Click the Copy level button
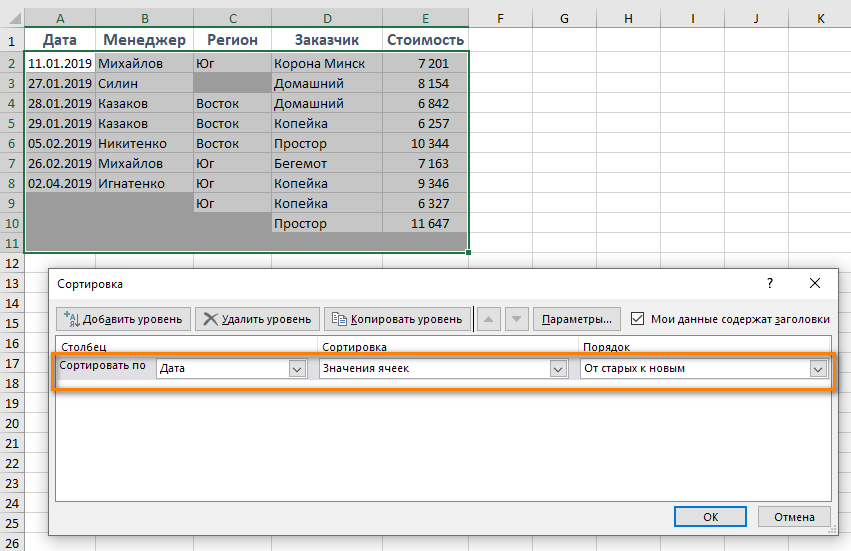 click(397, 319)
